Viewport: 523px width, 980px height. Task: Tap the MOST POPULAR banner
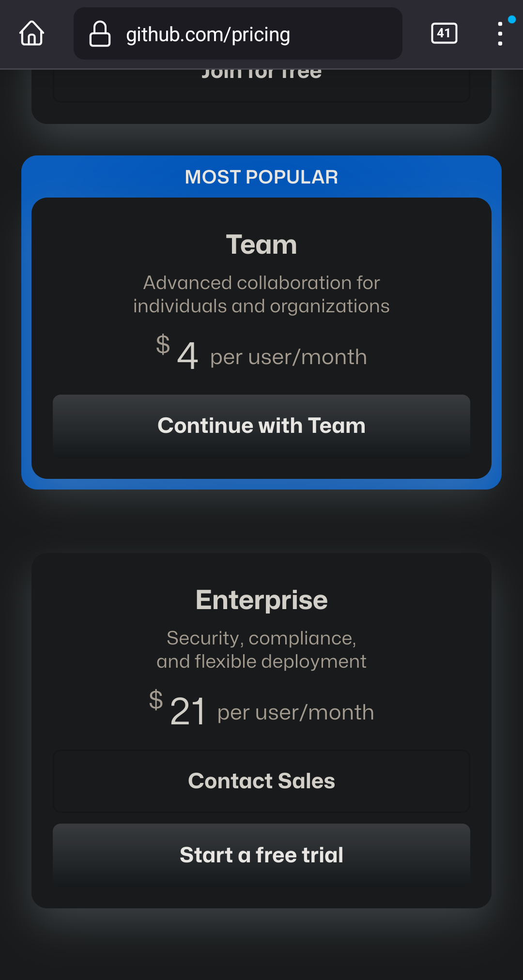[x=261, y=177]
